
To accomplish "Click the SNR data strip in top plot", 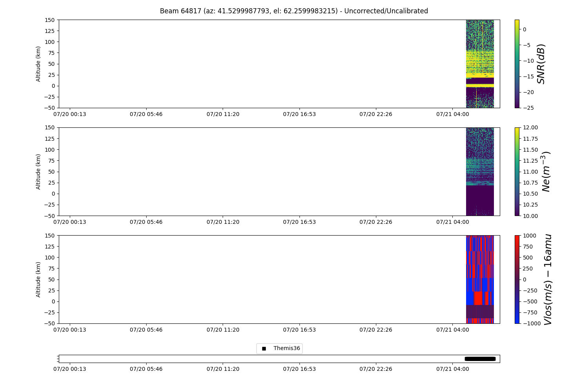I will 480,64.
